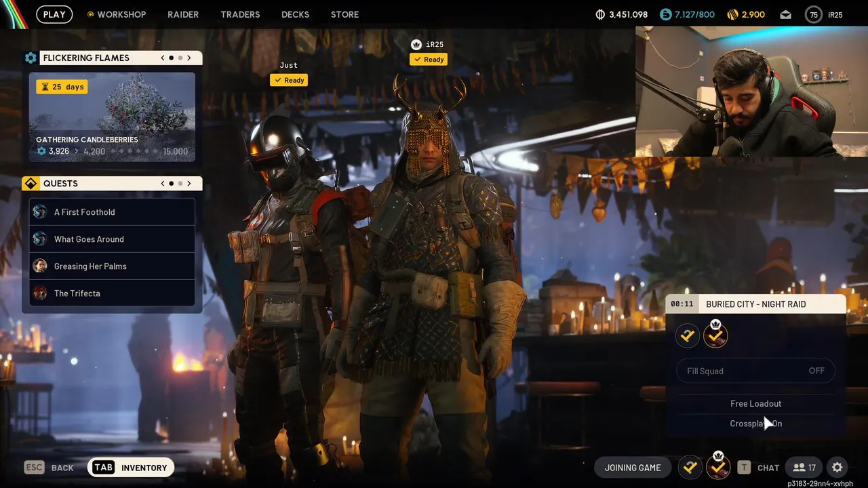Click the level 75 player badge
Screen dimensions: 868x488
[x=814, y=14]
